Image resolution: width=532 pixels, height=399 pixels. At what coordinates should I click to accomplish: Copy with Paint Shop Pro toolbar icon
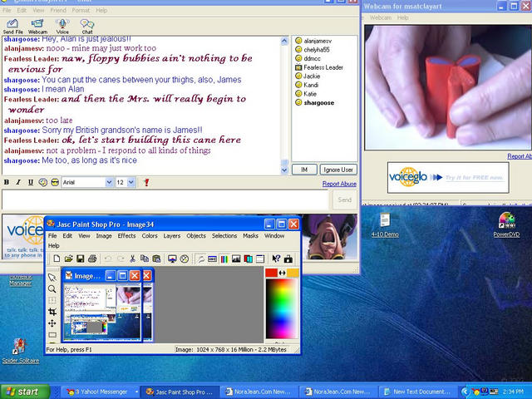coord(144,259)
